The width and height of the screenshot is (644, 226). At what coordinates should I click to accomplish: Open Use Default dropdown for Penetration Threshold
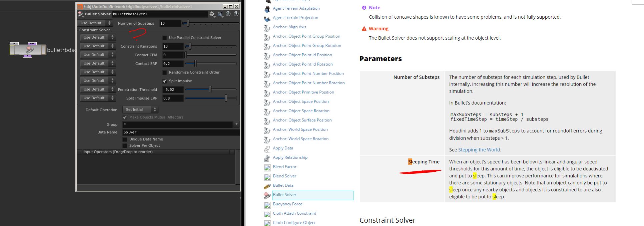click(98, 89)
